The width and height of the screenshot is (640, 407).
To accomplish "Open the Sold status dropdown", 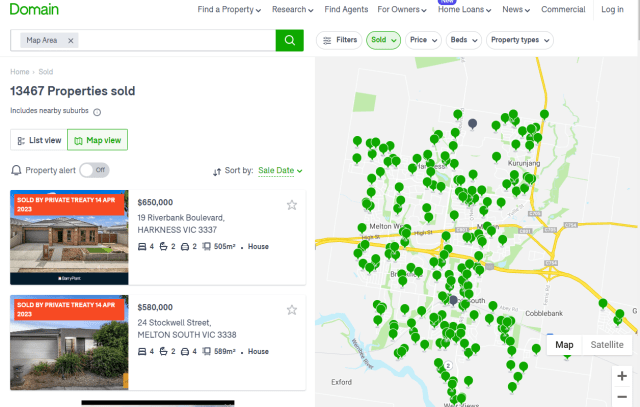I will [x=383, y=40].
